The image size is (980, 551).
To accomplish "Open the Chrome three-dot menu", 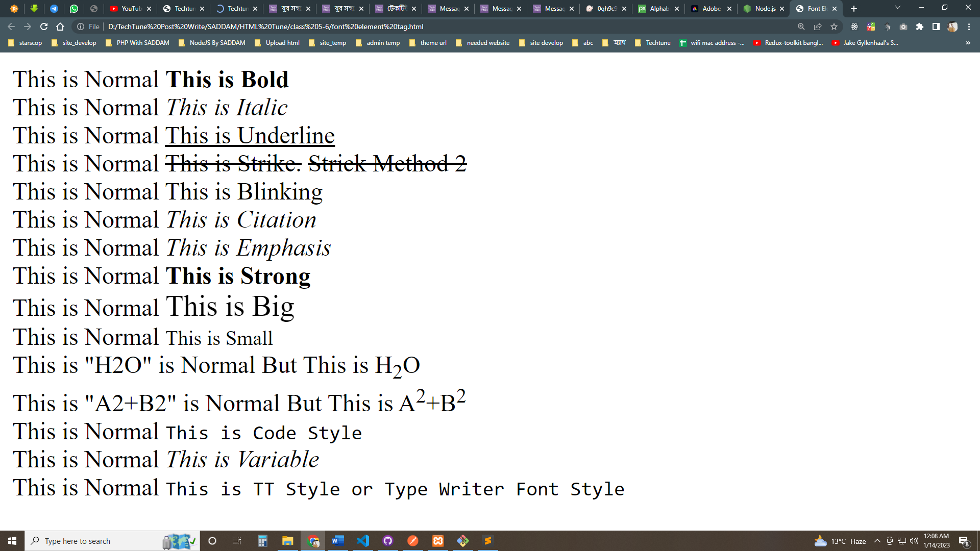I will coord(969,27).
